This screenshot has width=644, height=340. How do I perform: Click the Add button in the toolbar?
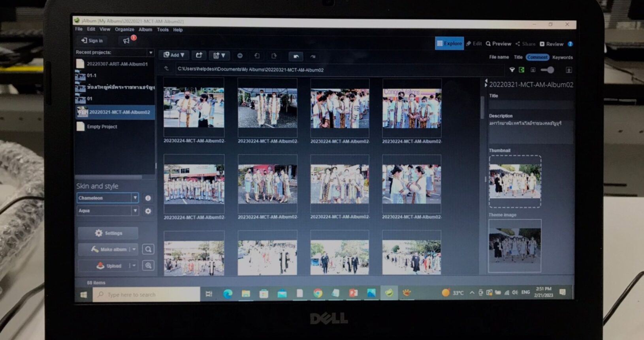[x=174, y=55]
